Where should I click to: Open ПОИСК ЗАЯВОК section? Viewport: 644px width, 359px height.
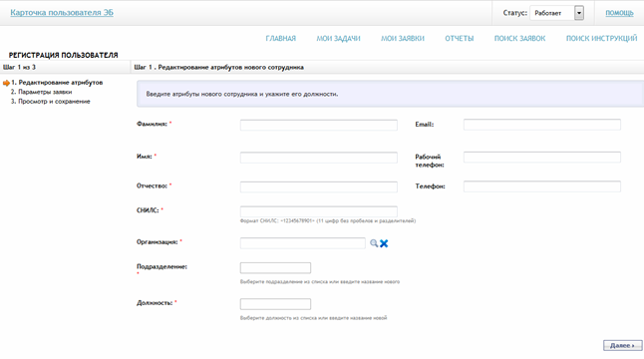[x=519, y=38]
